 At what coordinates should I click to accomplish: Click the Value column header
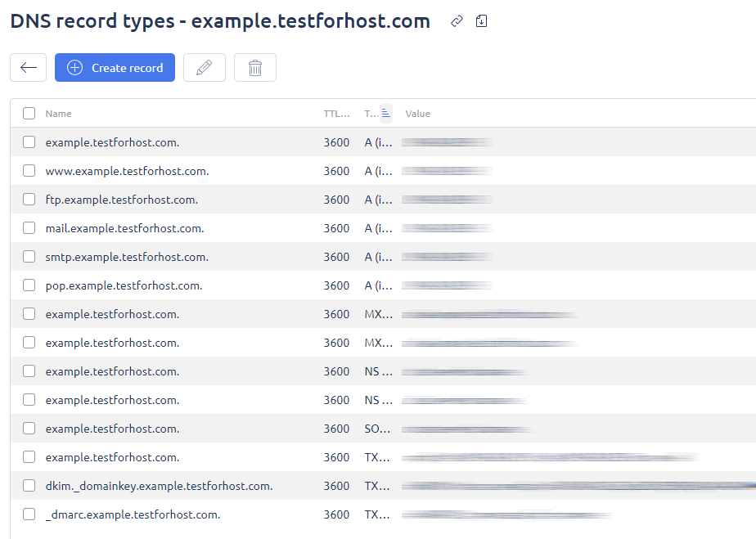coord(417,114)
